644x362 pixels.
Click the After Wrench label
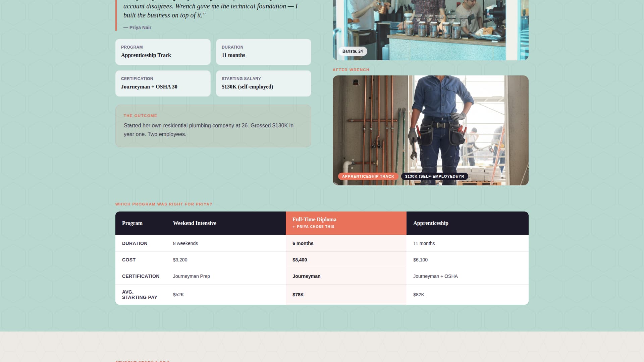[351, 70]
